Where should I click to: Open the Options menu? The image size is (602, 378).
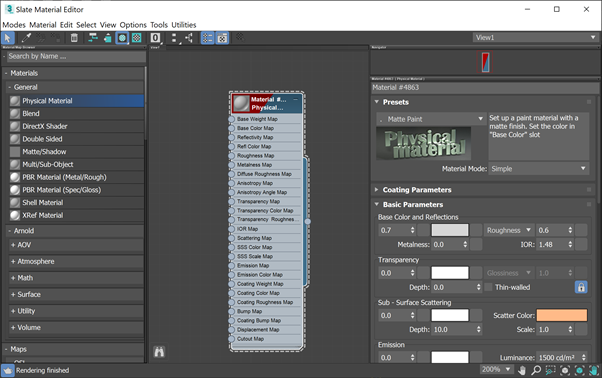point(133,25)
